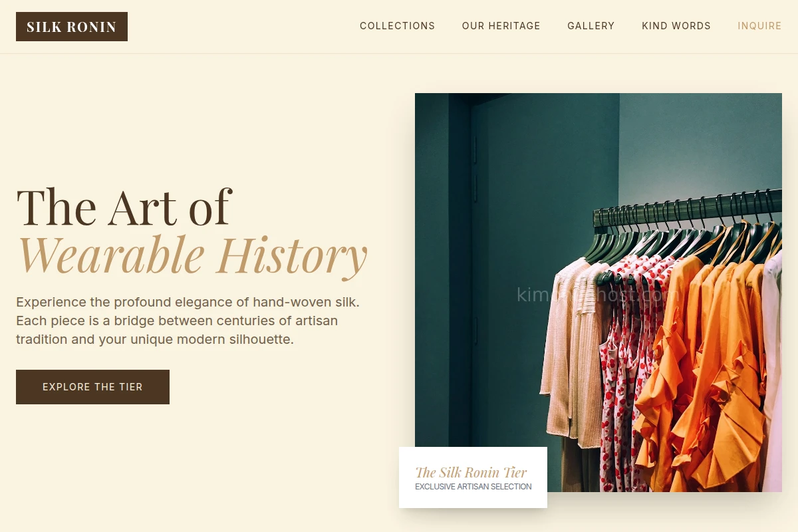Click the hand-woven silk description paragraph

pyautogui.click(x=188, y=321)
